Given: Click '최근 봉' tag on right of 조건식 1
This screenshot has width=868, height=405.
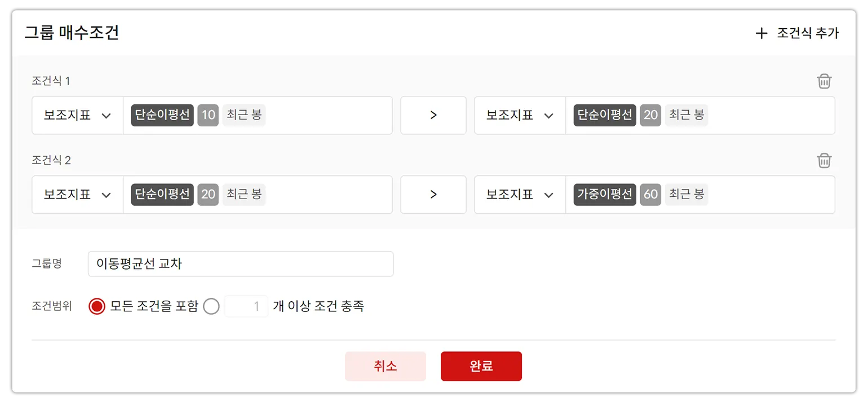Looking at the screenshot, I should (x=687, y=115).
